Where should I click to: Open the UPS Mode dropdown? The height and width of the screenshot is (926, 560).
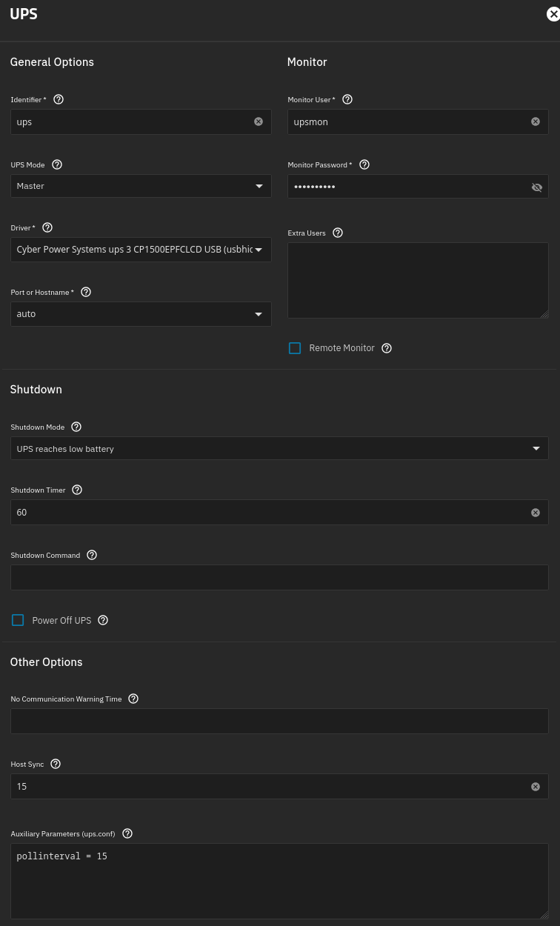(x=141, y=186)
